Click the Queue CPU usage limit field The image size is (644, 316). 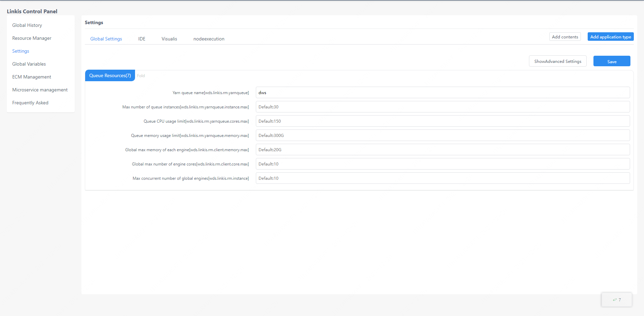pos(442,121)
